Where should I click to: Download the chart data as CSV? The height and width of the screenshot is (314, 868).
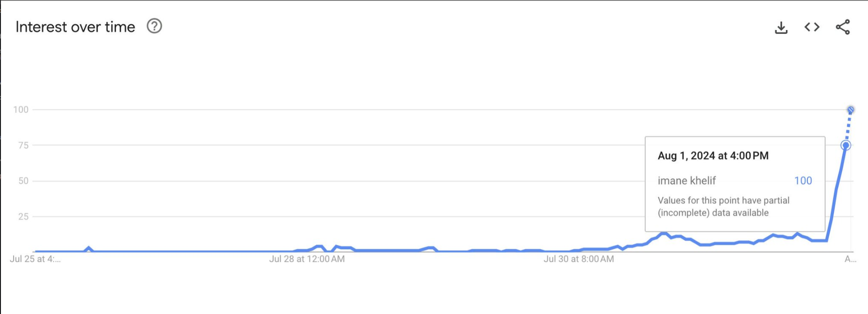781,28
